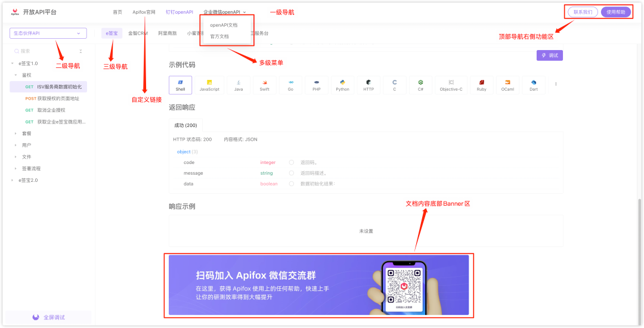Open GET ISV服务商数据初始化 endpoint
This screenshot has width=644, height=328.
coord(48,87)
